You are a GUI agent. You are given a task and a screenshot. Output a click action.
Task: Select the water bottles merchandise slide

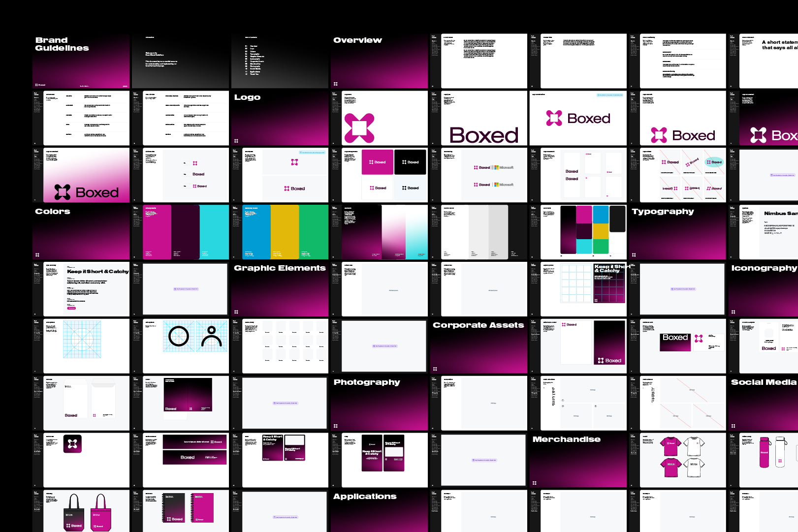tap(763, 461)
